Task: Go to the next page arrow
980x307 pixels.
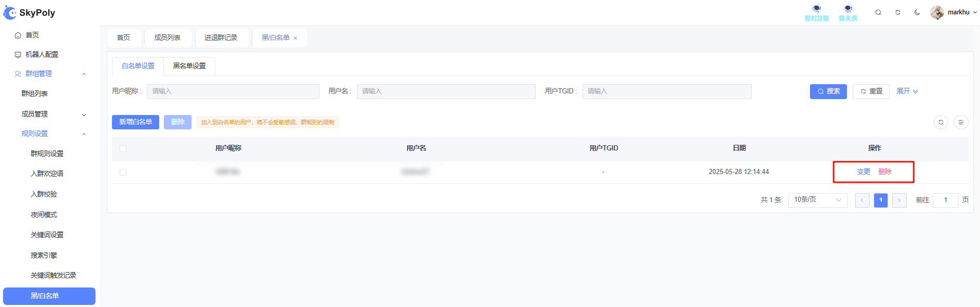Action: pyautogui.click(x=899, y=200)
